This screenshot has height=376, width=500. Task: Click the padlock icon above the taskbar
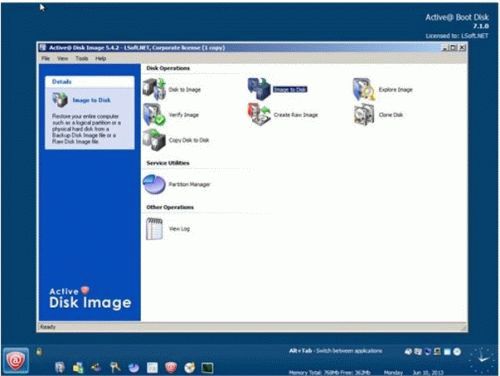tap(39, 352)
